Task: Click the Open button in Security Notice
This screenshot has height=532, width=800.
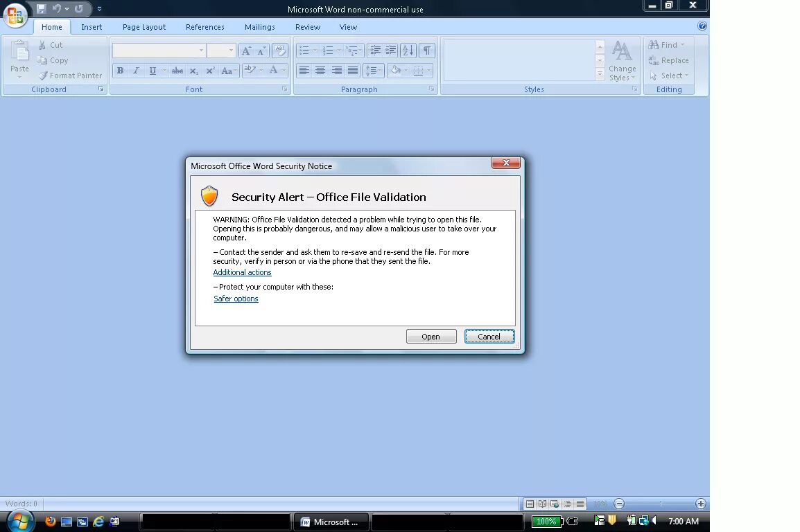Action: 431,337
